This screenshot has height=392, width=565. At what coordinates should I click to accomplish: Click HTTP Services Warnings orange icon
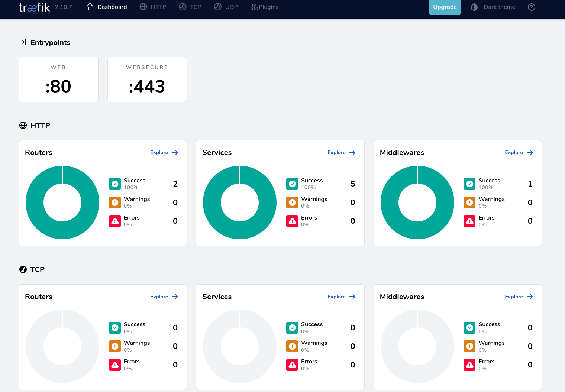pyautogui.click(x=292, y=203)
